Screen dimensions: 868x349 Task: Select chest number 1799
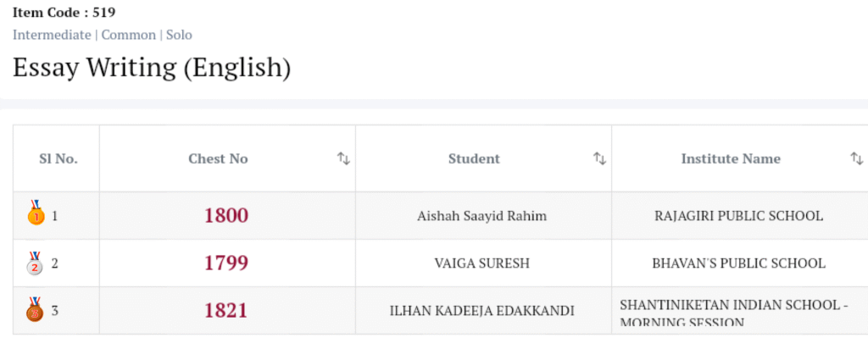(x=226, y=263)
